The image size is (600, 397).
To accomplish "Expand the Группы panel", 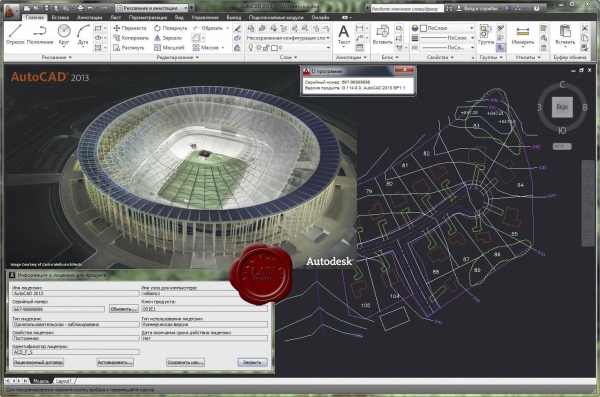I will [x=491, y=57].
